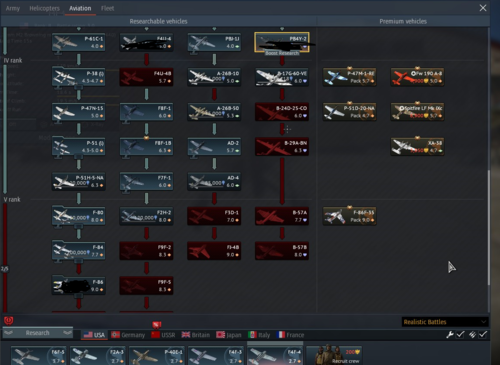
Task: Switch to the Helicopters tab
Action: [x=44, y=8]
